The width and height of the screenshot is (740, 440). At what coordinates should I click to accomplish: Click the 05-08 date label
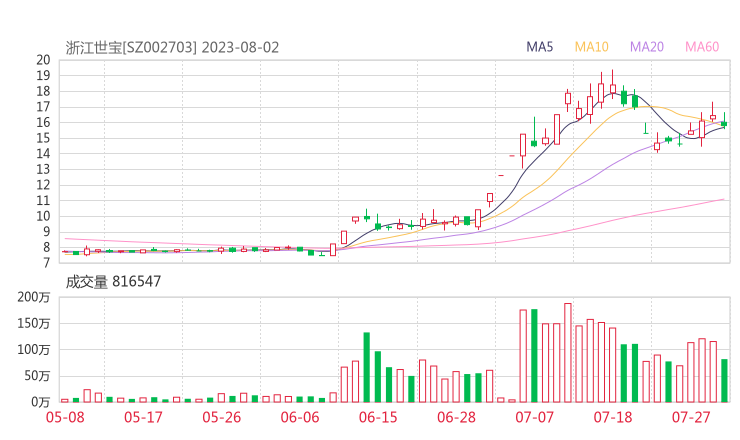click(x=65, y=417)
